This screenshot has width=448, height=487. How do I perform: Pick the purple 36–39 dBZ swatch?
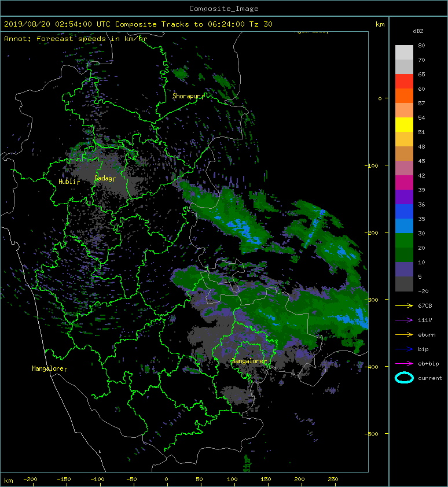tap(404, 197)
